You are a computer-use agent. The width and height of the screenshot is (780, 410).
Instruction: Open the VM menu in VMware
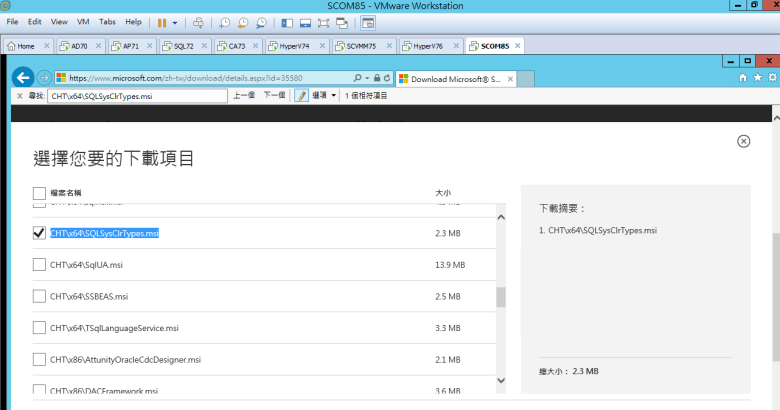tap(83, 21)
